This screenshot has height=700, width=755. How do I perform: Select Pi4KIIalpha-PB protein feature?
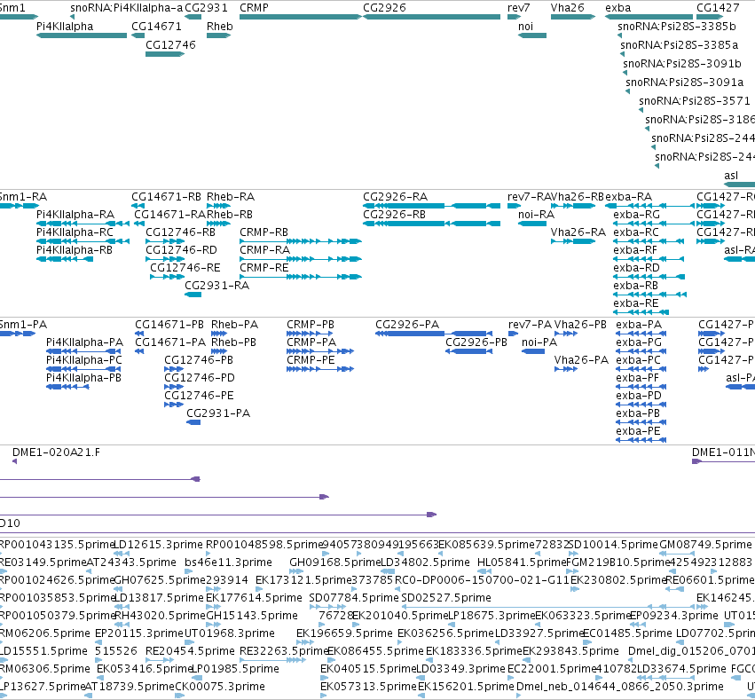point(67,387)
